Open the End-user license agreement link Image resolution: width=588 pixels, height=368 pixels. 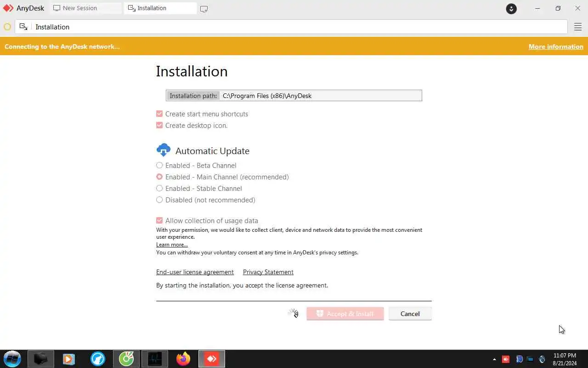click(x=195, y=272)
